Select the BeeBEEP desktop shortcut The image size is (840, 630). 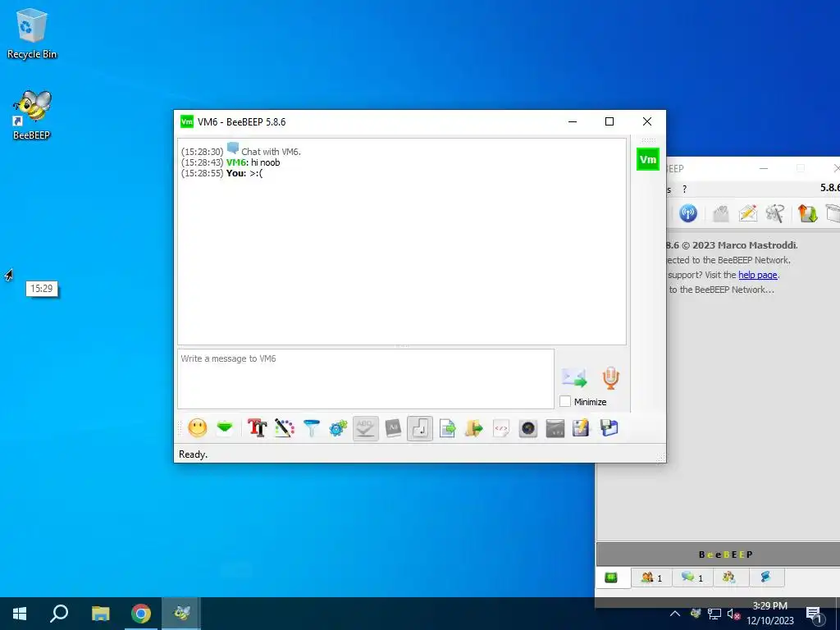(x=32, y=115)
